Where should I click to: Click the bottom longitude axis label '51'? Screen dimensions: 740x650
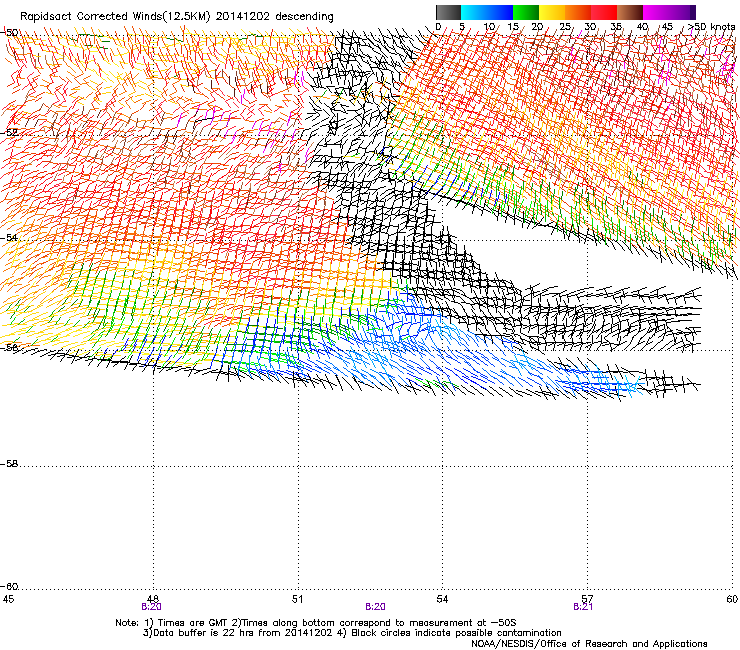pyautogui.click(x=297, y=599)
